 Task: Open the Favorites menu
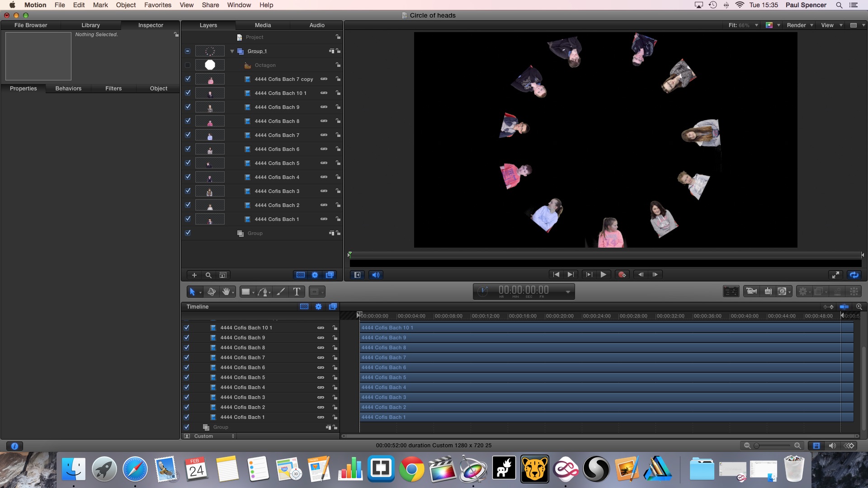coord(157,5)
